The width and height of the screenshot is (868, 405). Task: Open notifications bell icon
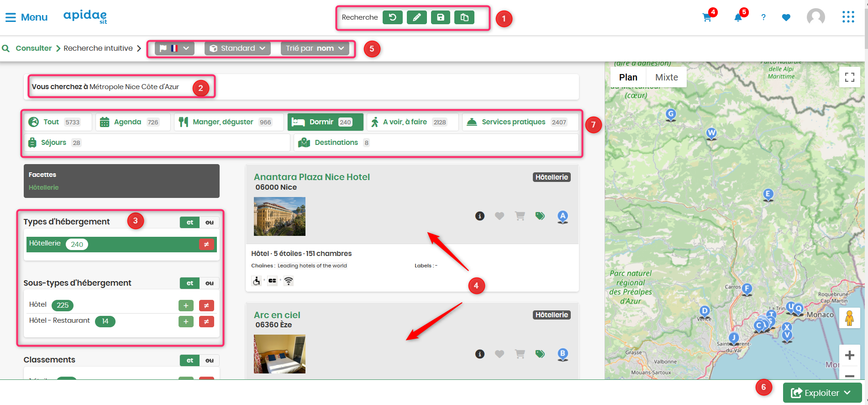click(738, 18)
